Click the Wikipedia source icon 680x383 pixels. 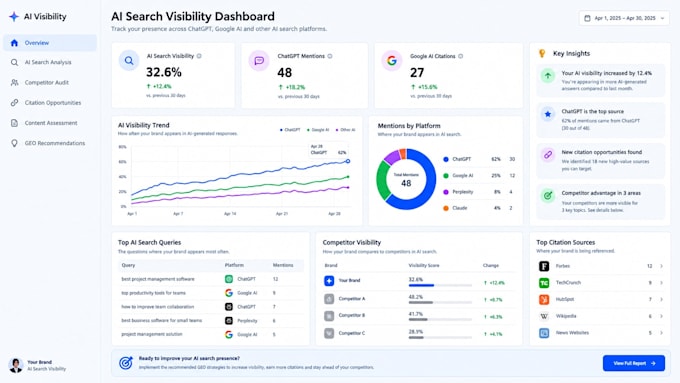(x=544, y=316)
